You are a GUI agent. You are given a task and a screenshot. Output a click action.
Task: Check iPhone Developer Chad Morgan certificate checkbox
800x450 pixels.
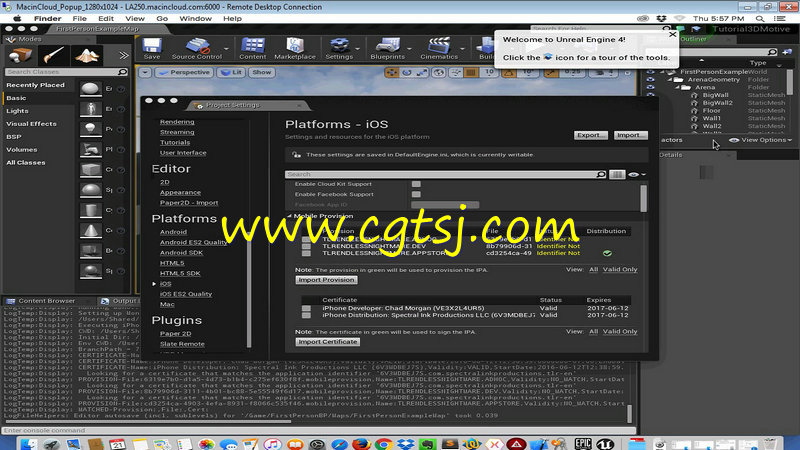pos(306,309)
